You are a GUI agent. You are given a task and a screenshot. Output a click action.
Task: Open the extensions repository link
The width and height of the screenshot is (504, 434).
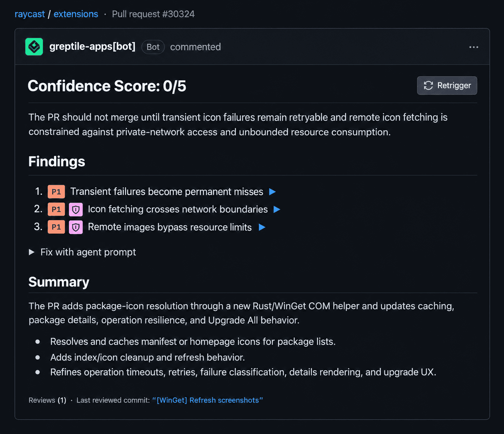click(76, 14)
